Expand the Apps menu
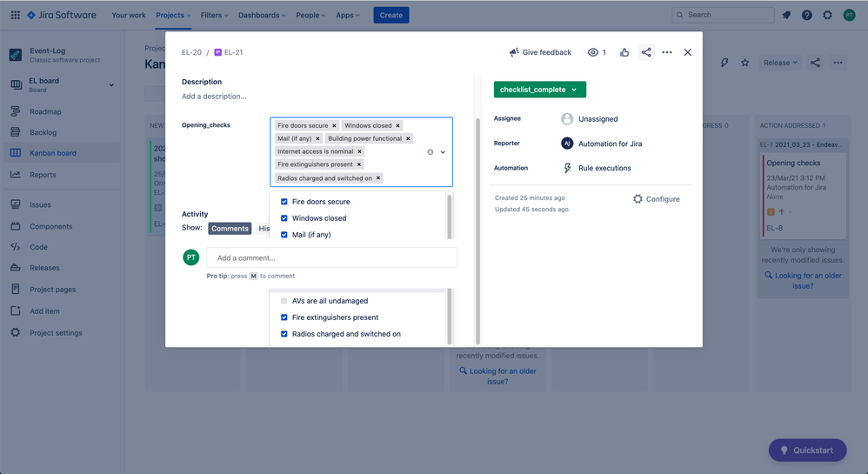 click(348, 15)
